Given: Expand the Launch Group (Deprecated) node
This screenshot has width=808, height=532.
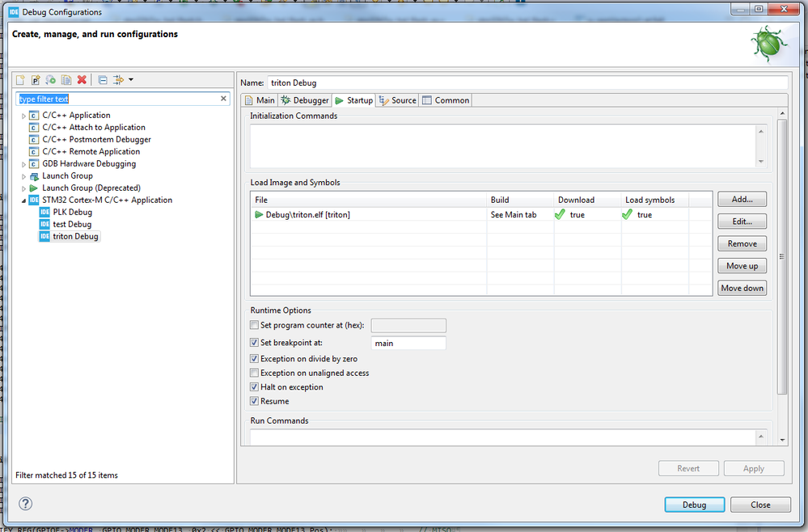Looking at the screenshot, I should point(23,188).
